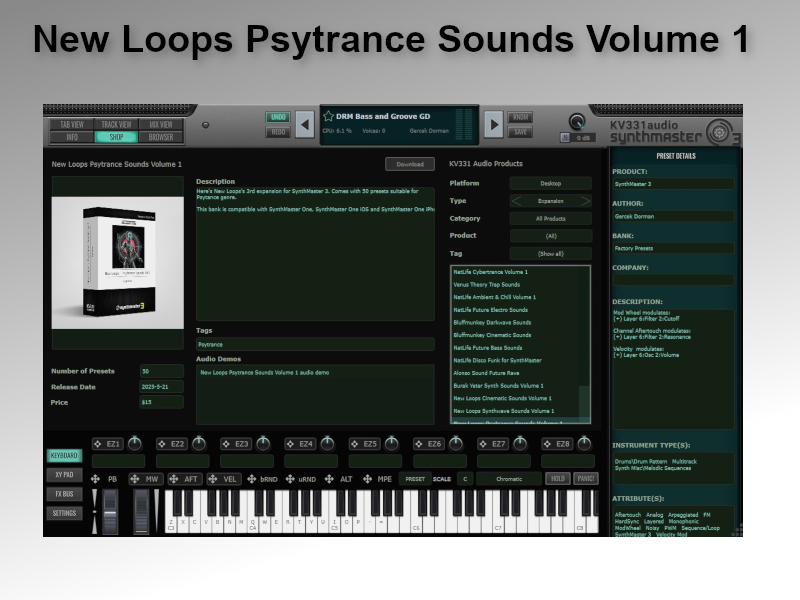Open the Platform dropdown showing Desktop

551,183
